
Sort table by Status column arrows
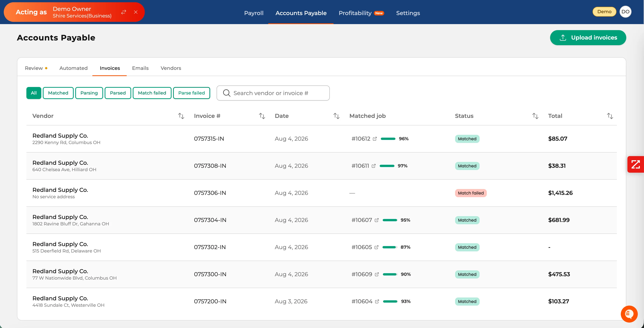pos(535,116)
